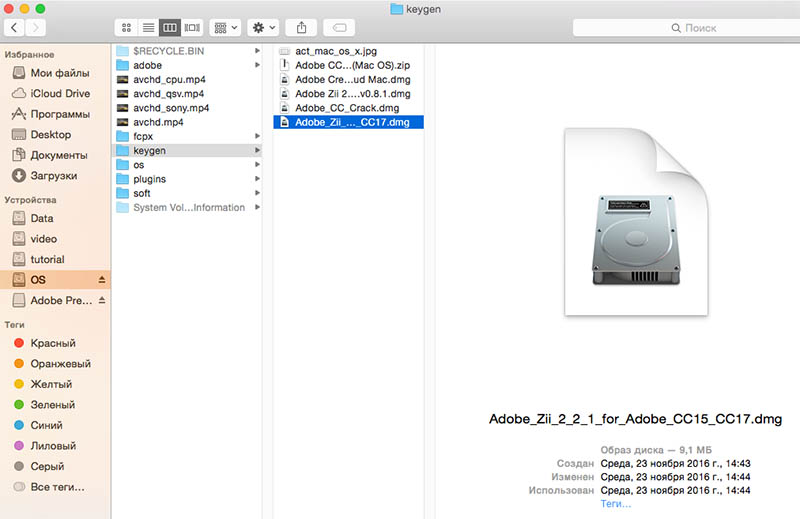Viewport: 800px width, 519px height.
Task: Select the Adobe_CC_Crack.dmg file
Action: click(348, 108)
